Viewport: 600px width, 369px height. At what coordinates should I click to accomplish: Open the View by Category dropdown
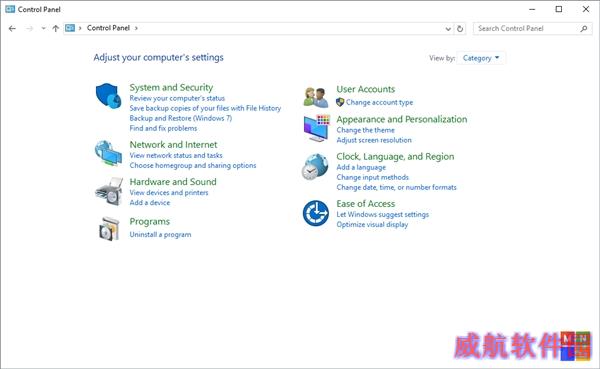click(481, 58)
